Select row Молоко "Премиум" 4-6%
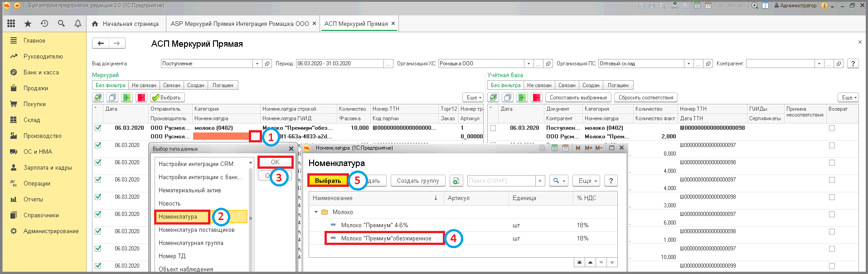This screenshot has height=274, width=868. (463, 225)
